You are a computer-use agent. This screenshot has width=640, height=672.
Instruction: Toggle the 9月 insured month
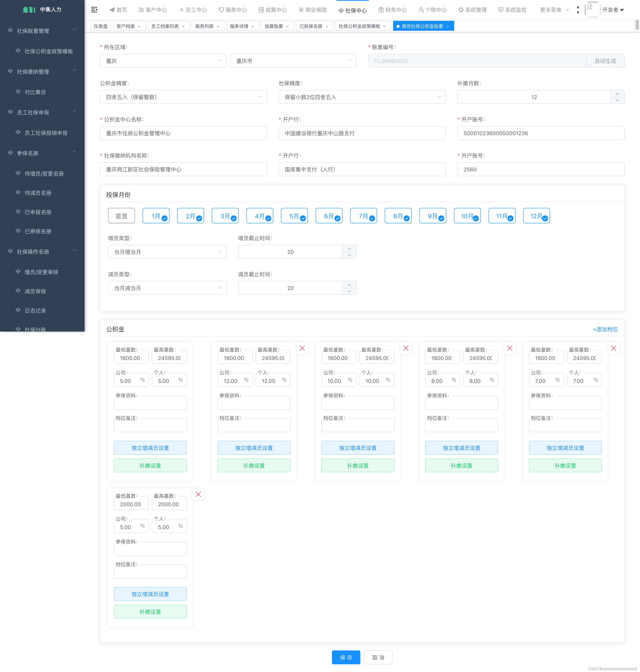433,216
